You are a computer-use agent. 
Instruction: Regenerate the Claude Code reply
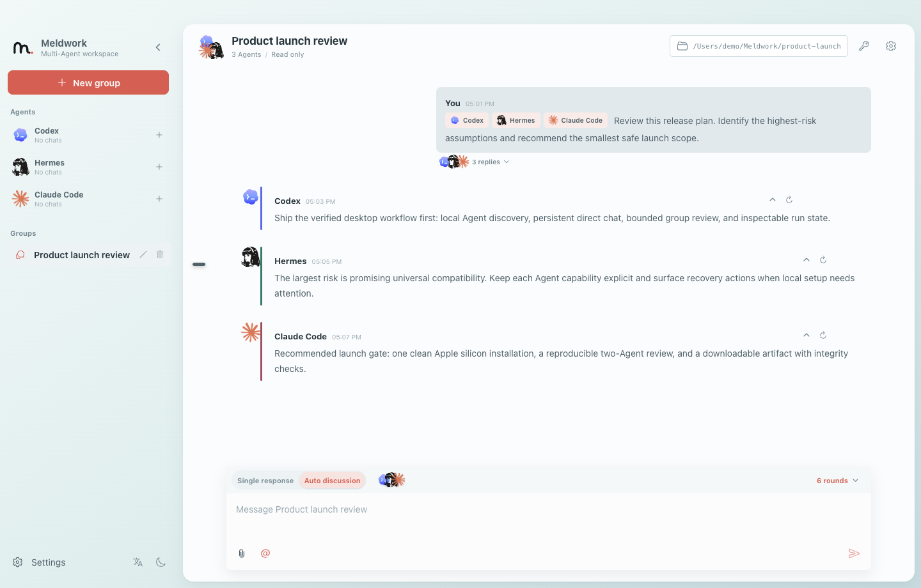[x=823, y=336]
